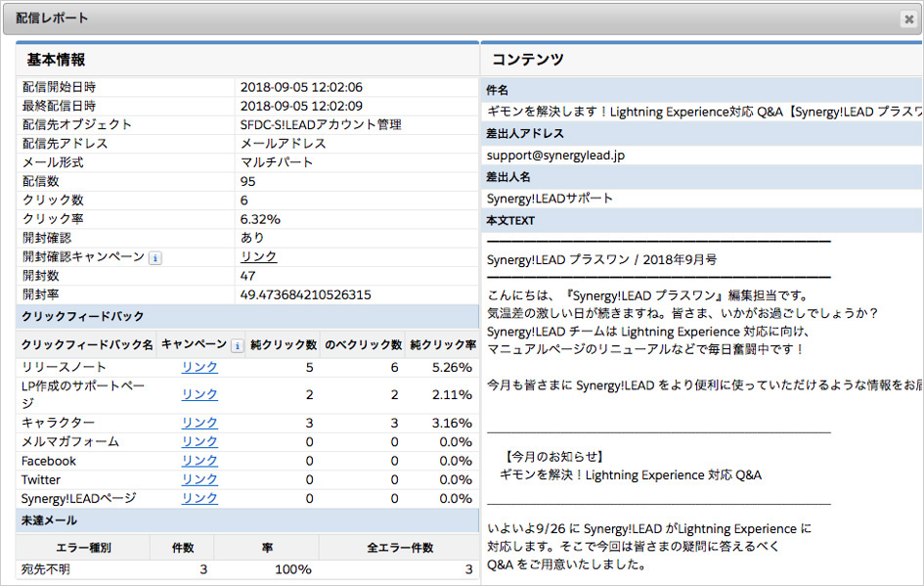
Task: Click the メルマガフォーム row name
Action: tap(70, 441)
